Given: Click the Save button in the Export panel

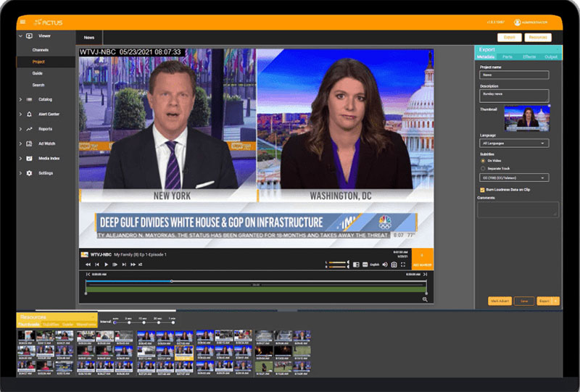Looking at the screenshot, I should pyautogui.click(x=523, y=301).
